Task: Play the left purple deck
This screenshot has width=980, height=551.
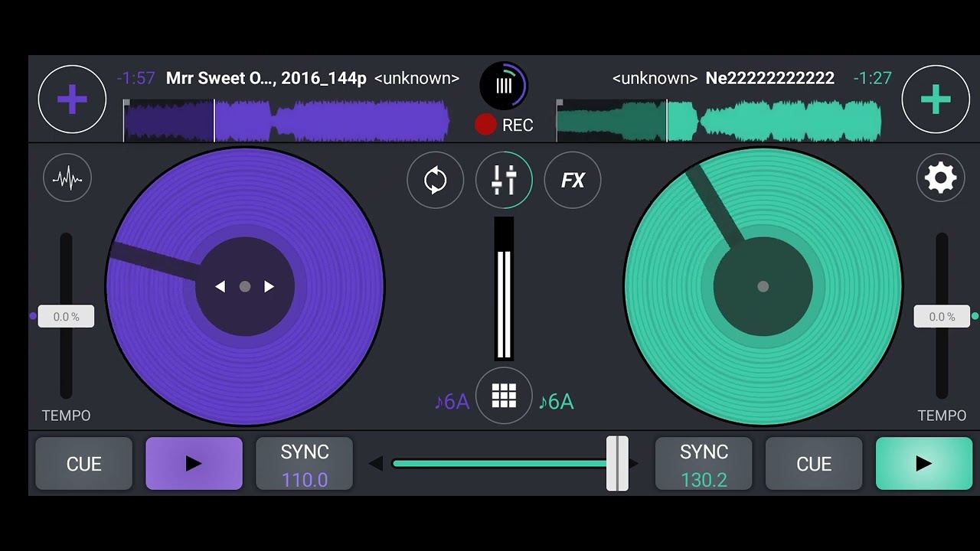Action: (x=194, y=463)
